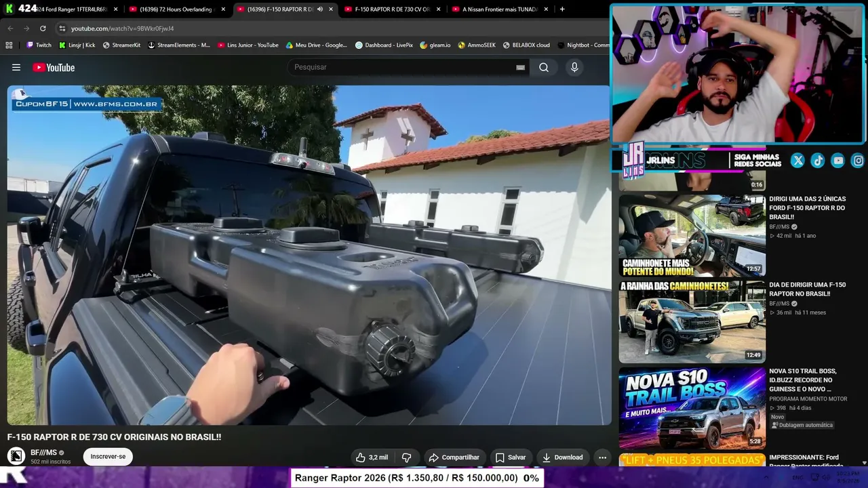Open the browser apps grid shortcut
Viewport: 868px width, 488px height.
9,45
